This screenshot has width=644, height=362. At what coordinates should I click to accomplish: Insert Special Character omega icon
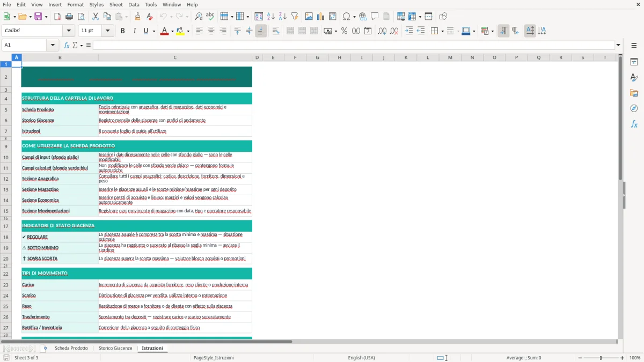(346, 17)
